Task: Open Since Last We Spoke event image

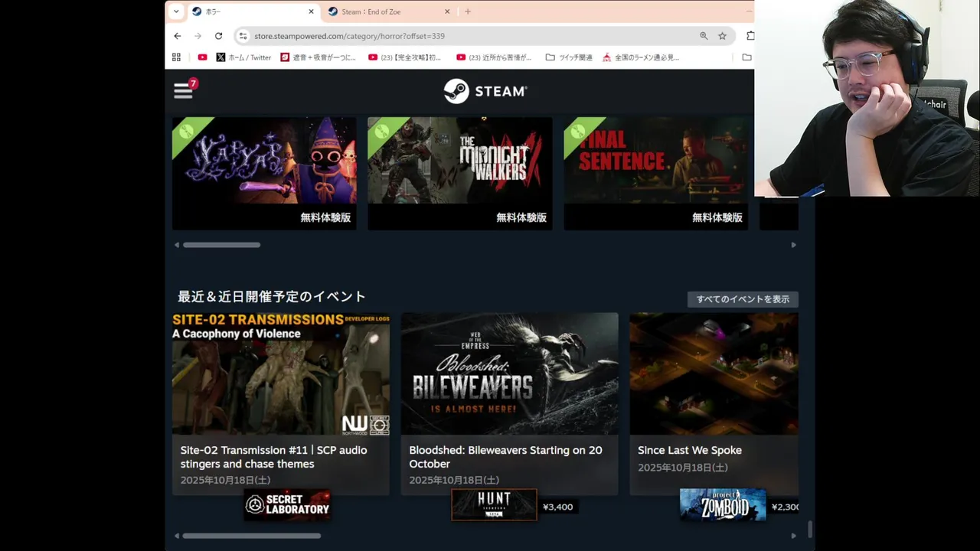Action: [x=714, y=373]
